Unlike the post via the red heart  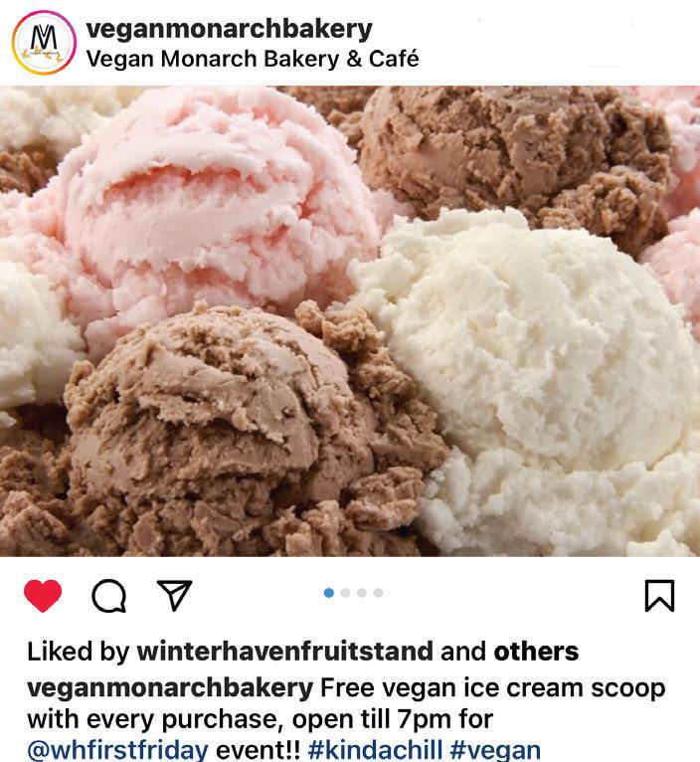coord(43,595)
